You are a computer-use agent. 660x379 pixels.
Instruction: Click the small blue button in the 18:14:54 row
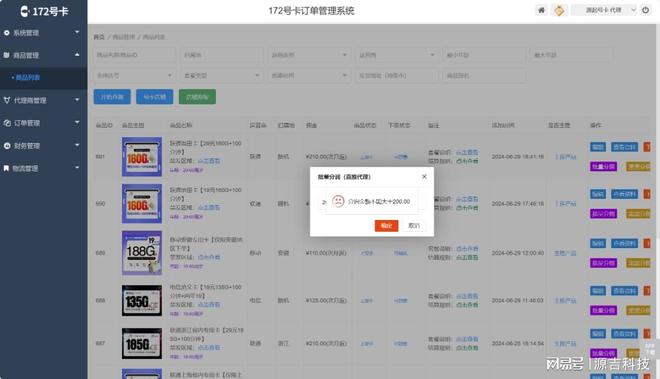[x=598, y=334]
